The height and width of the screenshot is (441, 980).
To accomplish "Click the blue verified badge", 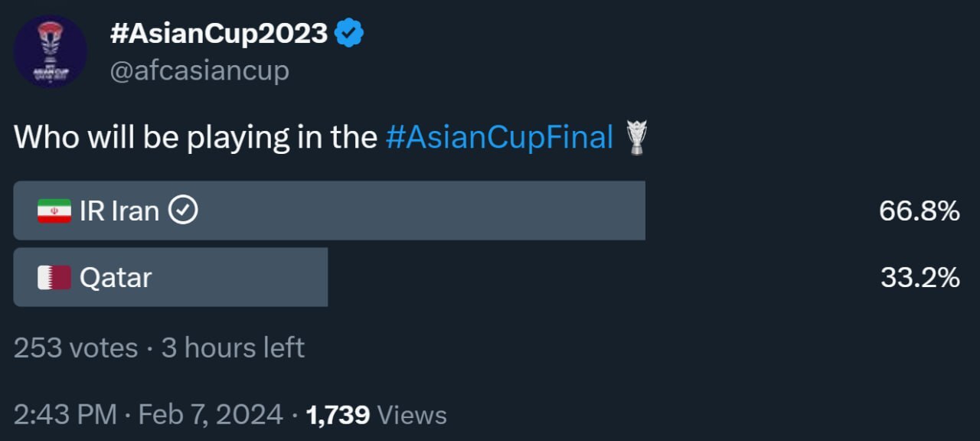I will pyautogui.click(x=350, y=33).
